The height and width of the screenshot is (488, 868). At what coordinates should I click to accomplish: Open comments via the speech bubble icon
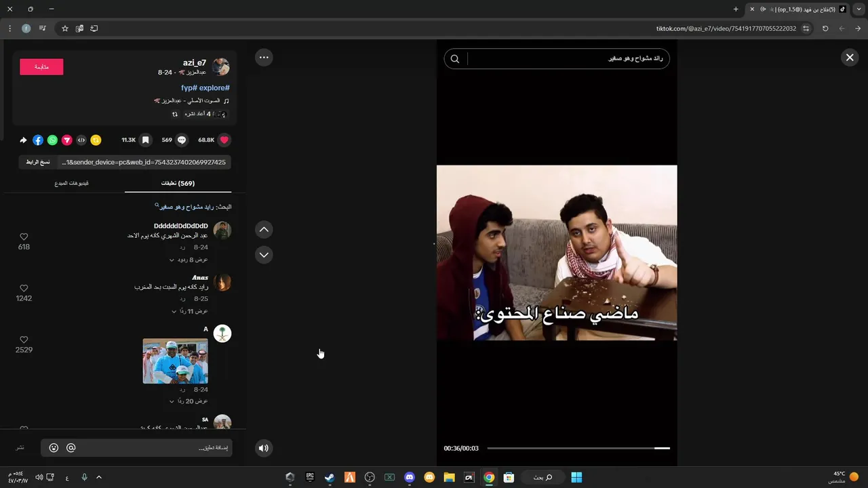tap(182, 140)
